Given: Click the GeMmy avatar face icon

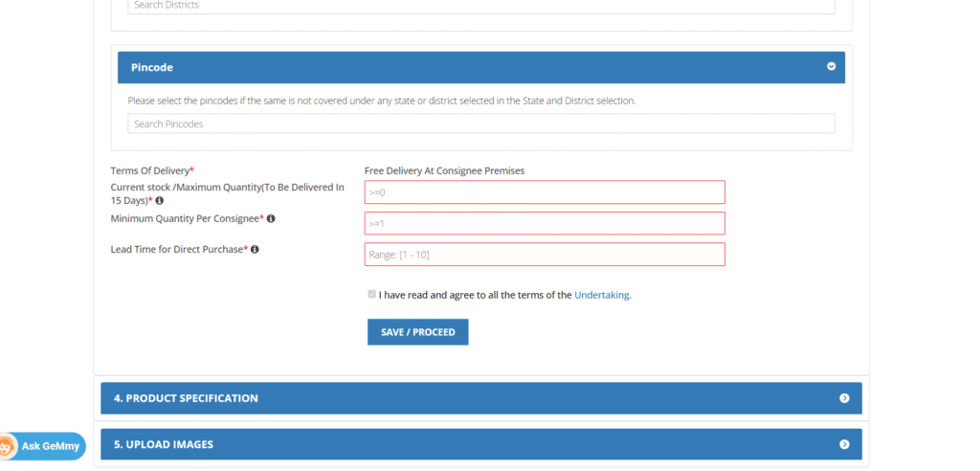Looking at the screenshot, I should [8, 446].
